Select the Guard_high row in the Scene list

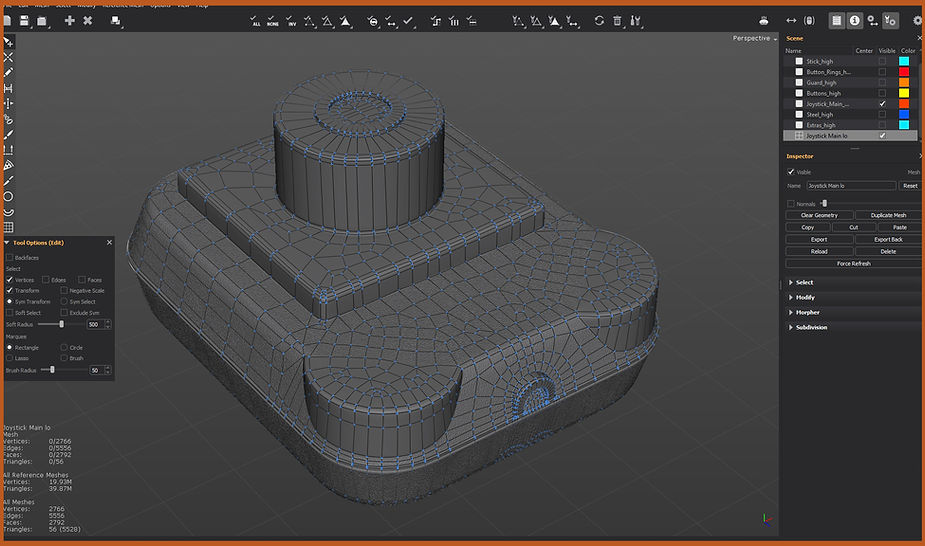850,83
